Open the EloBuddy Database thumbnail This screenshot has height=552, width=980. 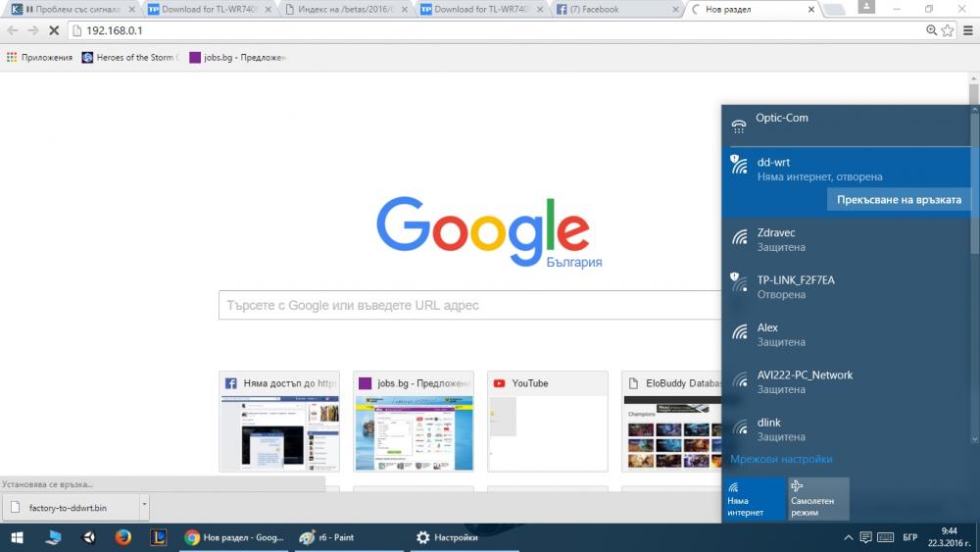coord(672,422)
